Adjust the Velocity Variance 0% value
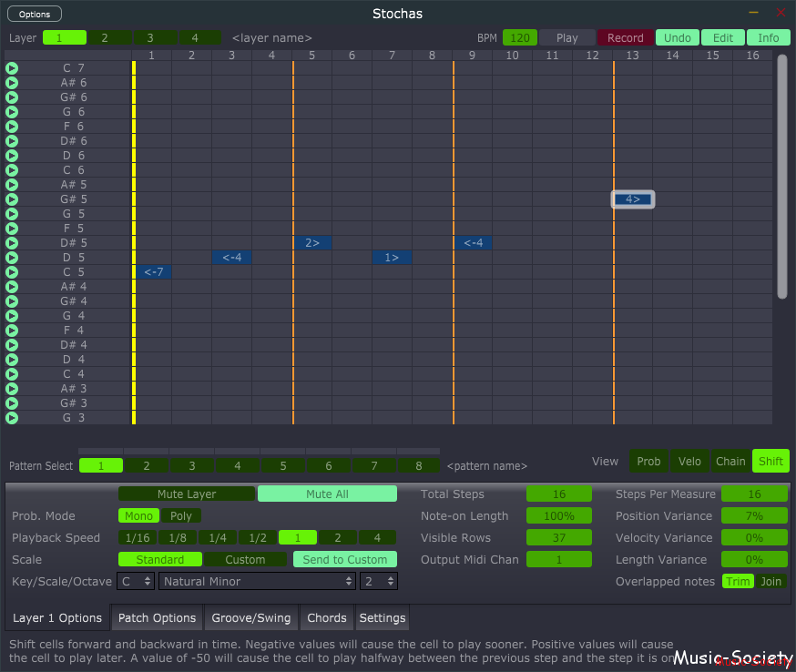This screenshot has width=796, height=672. [754, 538]
